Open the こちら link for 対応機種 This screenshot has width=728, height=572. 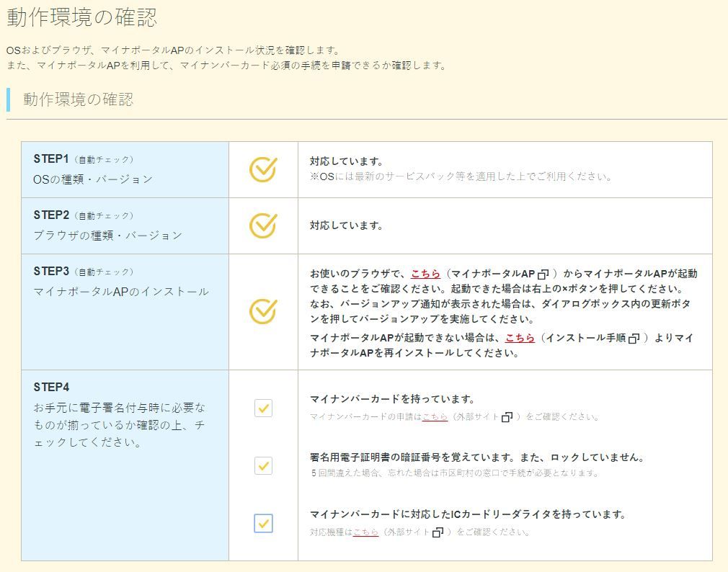point(365,533)
